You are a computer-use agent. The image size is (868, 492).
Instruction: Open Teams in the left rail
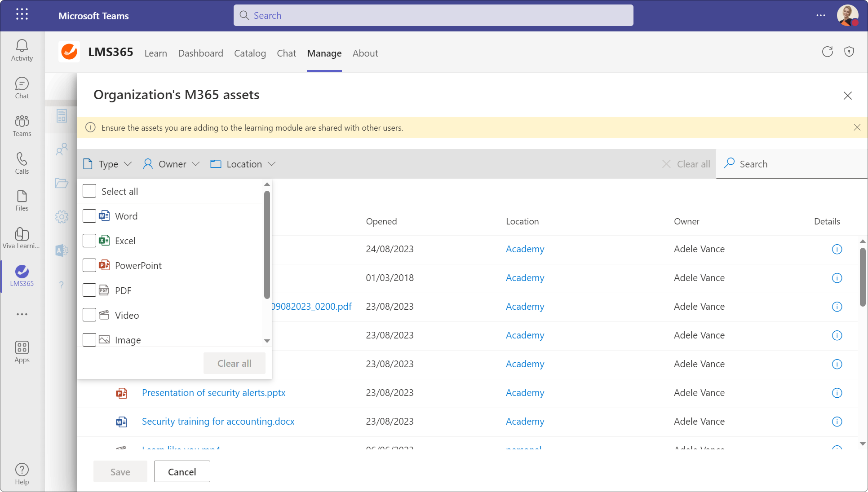coord(22,126)
